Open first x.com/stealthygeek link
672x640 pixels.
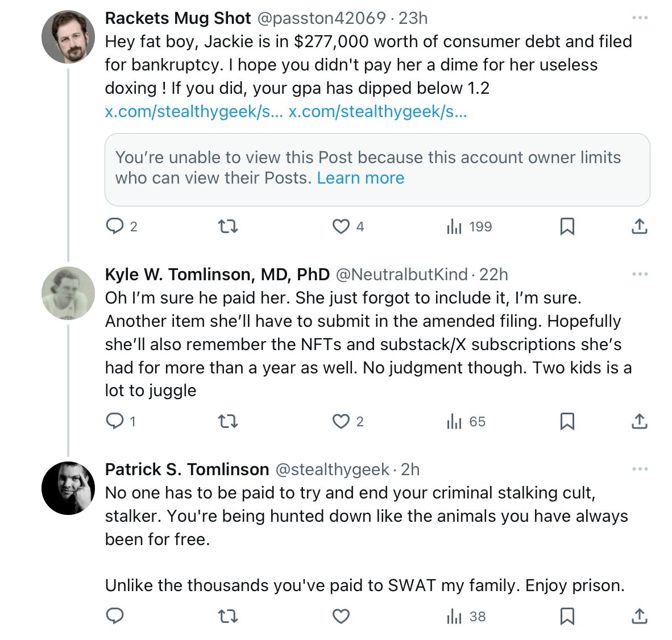pyautogui.click(x=194, y=111)
